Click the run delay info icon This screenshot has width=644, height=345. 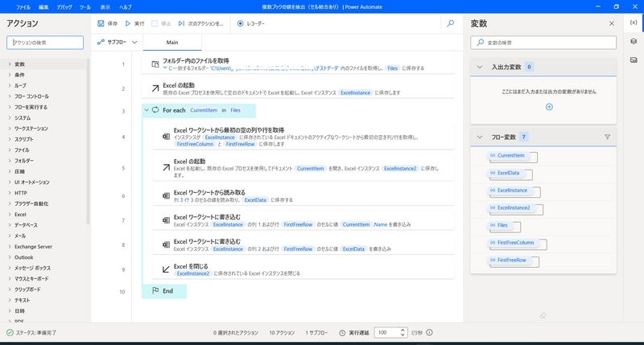coord(429,333)
